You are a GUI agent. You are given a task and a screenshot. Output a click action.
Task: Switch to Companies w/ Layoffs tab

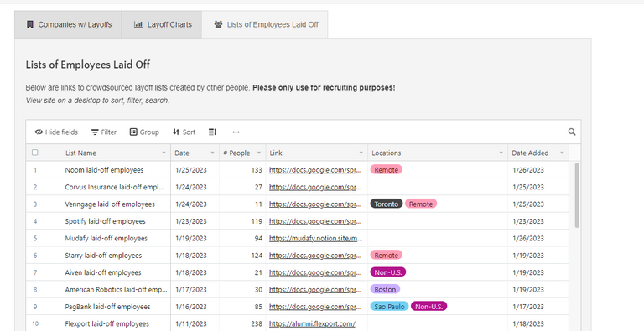pyautogui.click(x=68, y=24)
